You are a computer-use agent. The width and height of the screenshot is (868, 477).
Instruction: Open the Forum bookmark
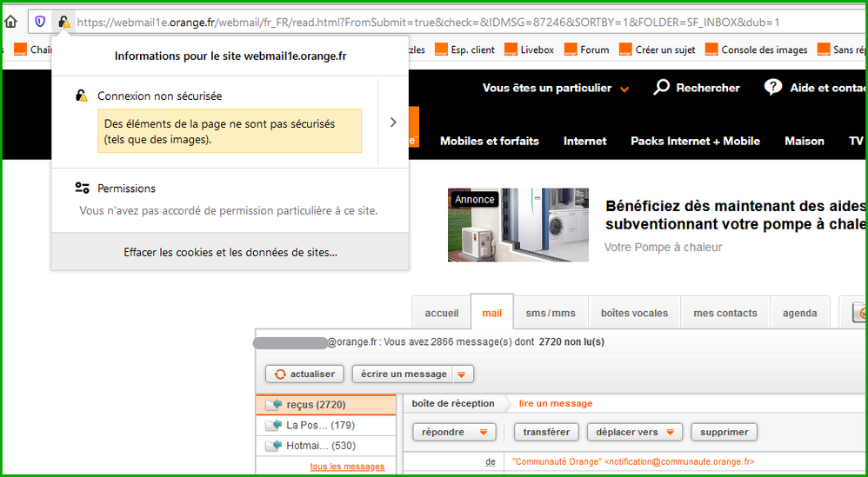click(x=587, y=50)
